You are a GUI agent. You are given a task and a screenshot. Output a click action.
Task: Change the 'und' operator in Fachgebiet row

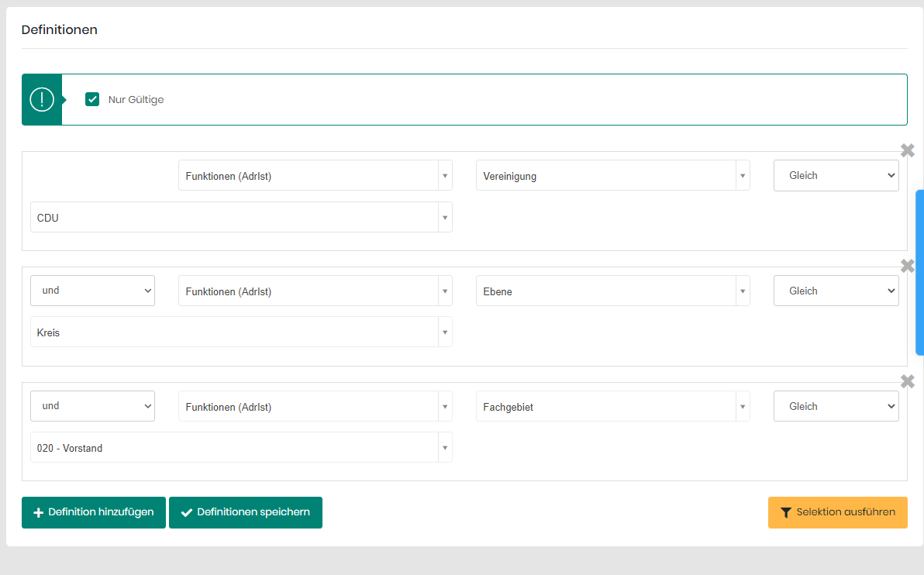coord(92,406)
